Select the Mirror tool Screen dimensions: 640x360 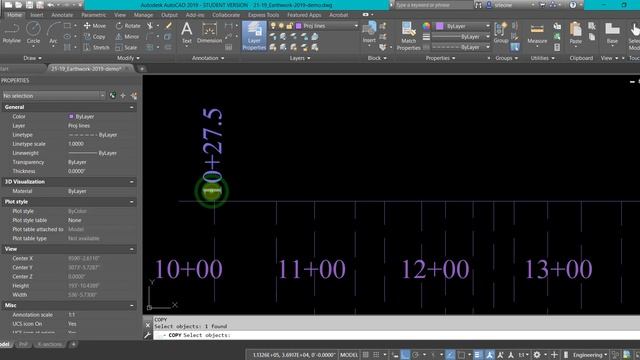tap(127, 37)
